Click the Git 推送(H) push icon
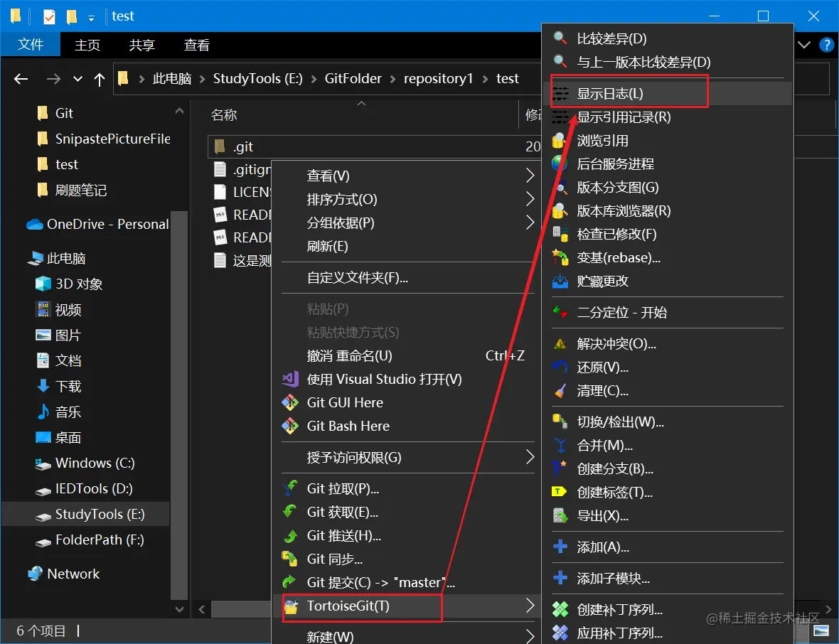Screen dimensions: 839x644 290,535
